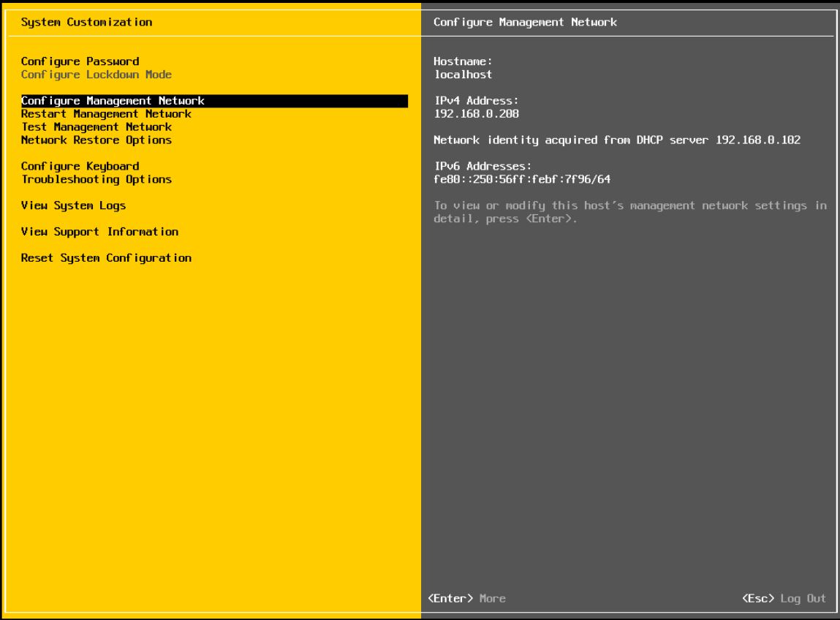Click the press Enter help text

pyautogui.click(x=629, y=212)
